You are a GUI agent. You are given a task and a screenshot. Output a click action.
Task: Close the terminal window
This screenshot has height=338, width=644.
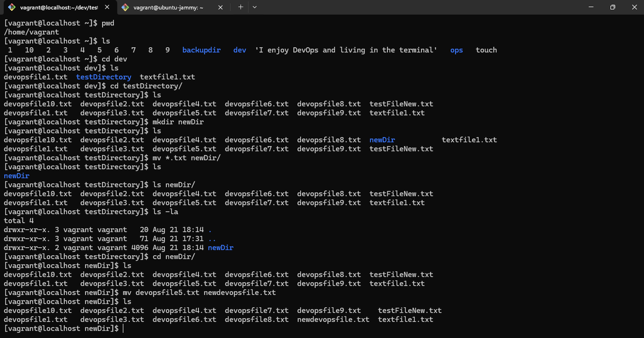633,7
